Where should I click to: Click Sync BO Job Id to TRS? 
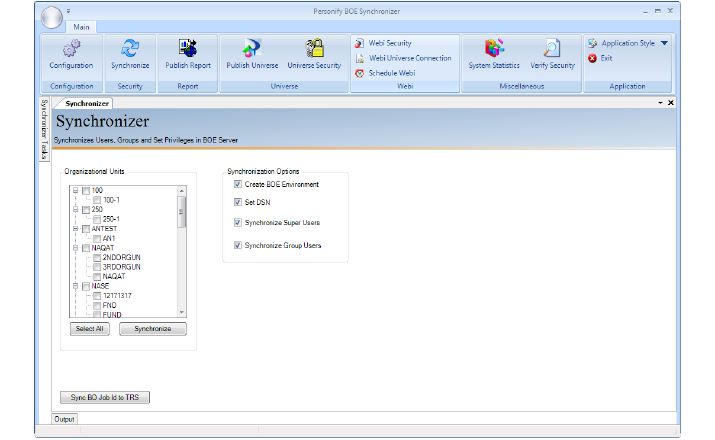104,397
